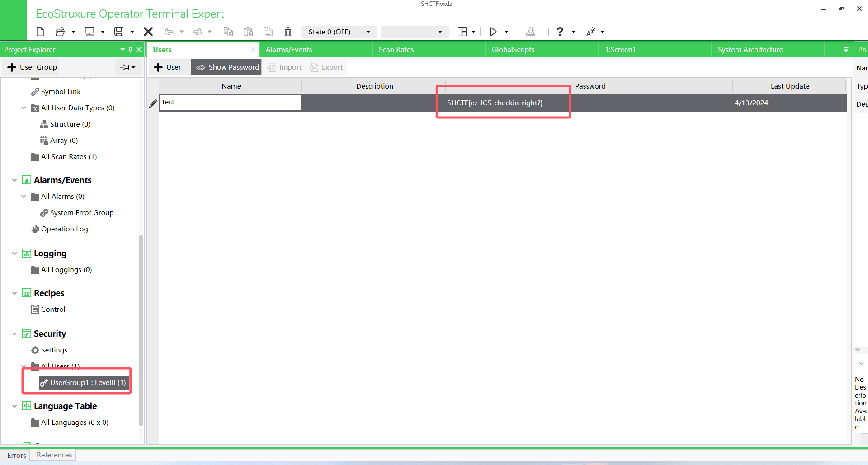Click the Name field containing test

click(x=230, y=103)
